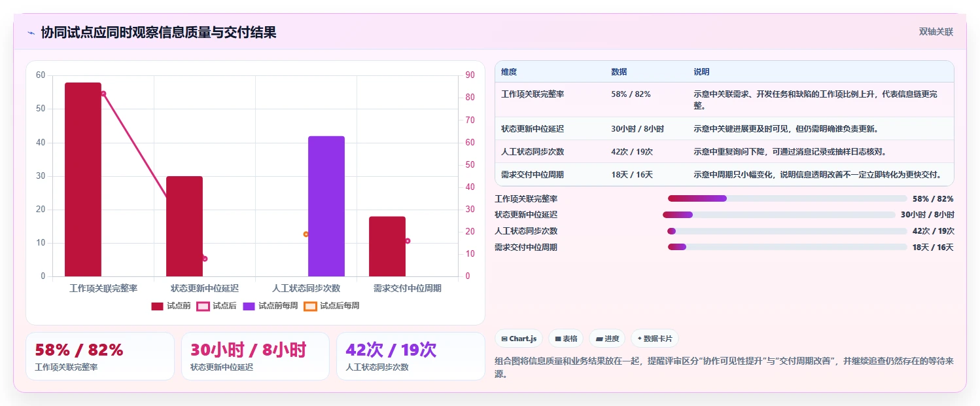Click the Chart.js tag chip
980x406 pixels.
[x=519, y=339]
